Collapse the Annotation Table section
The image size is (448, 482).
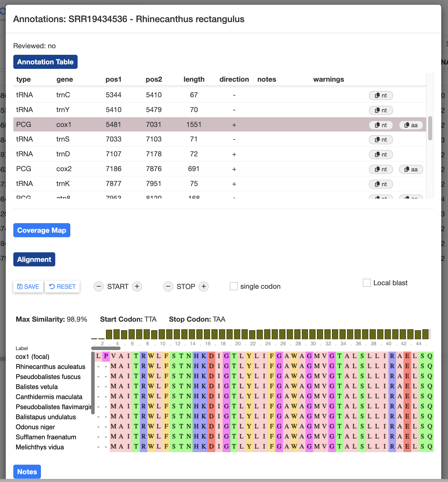pos(45,62)
